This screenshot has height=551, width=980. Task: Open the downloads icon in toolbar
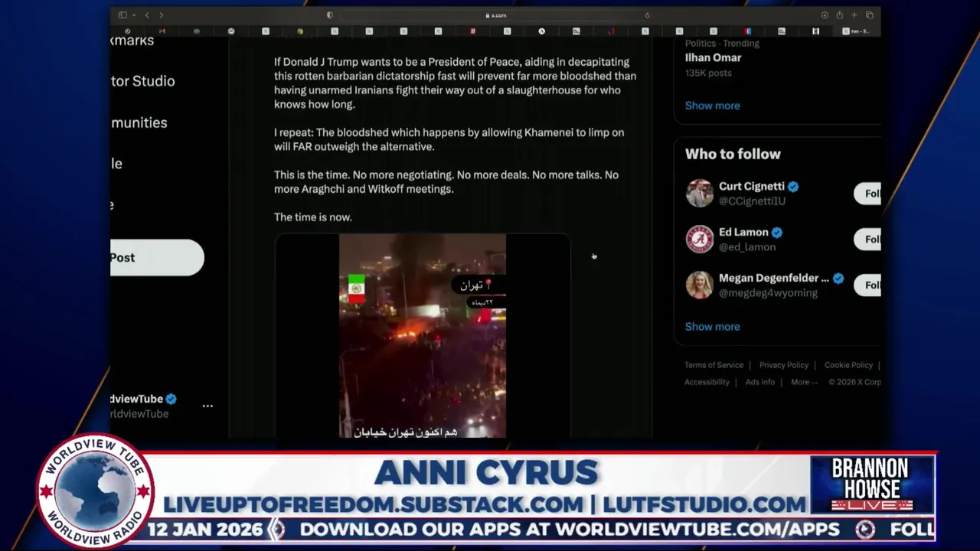pos(825,15)
